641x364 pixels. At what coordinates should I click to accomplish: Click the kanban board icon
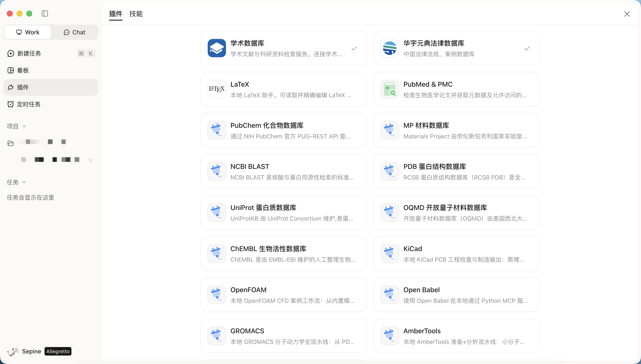tap(11, 71)
